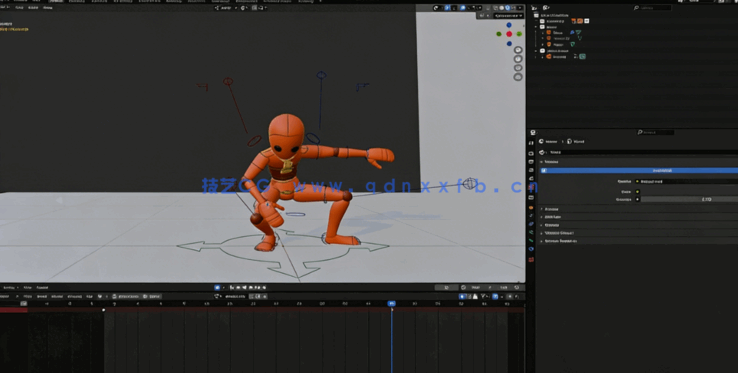738x373 pixels.
Task: Click the white animate dot before the slider
Action: click(x=637, y=199)
